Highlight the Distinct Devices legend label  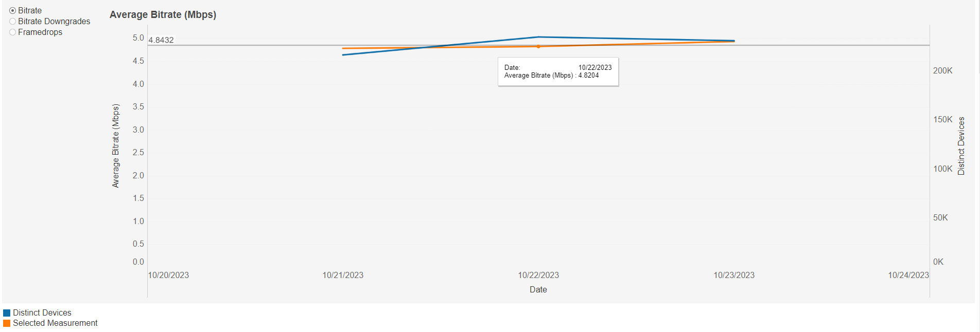pyautogui.click(x=42, y=313)
